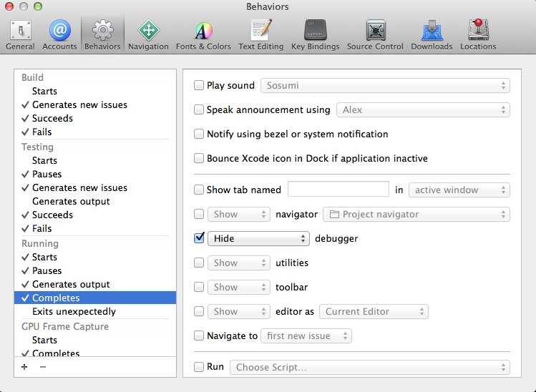The width and height of the screenshot is (536, 392).
Task: Select Testing Generates new issues behavior
Action: pyautogui.click(x=95, y=187)
